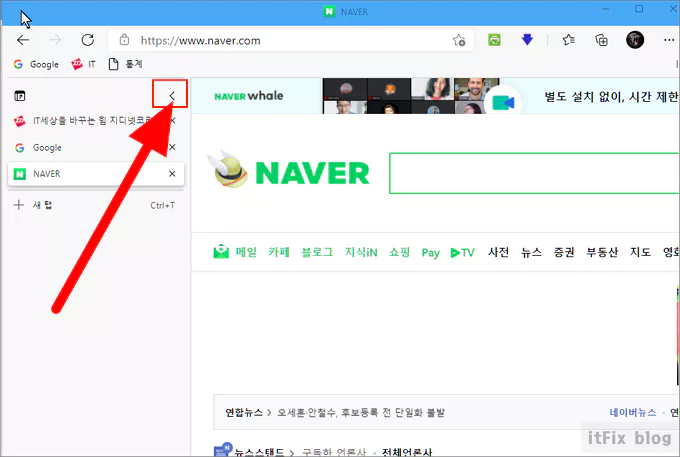
Task: Open the 증권 menu link
Action: coord(564,252)
